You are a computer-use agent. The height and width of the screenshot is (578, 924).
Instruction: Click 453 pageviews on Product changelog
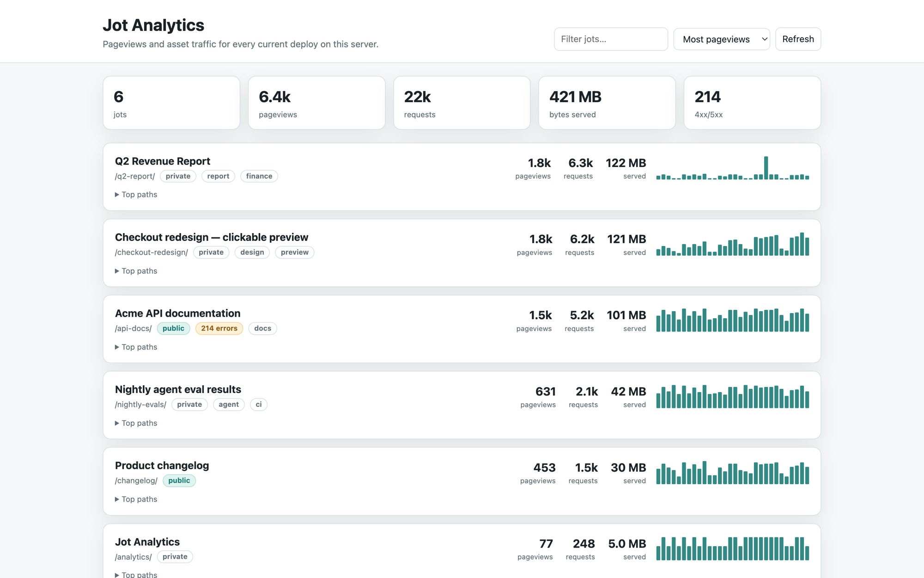[538, 473]
